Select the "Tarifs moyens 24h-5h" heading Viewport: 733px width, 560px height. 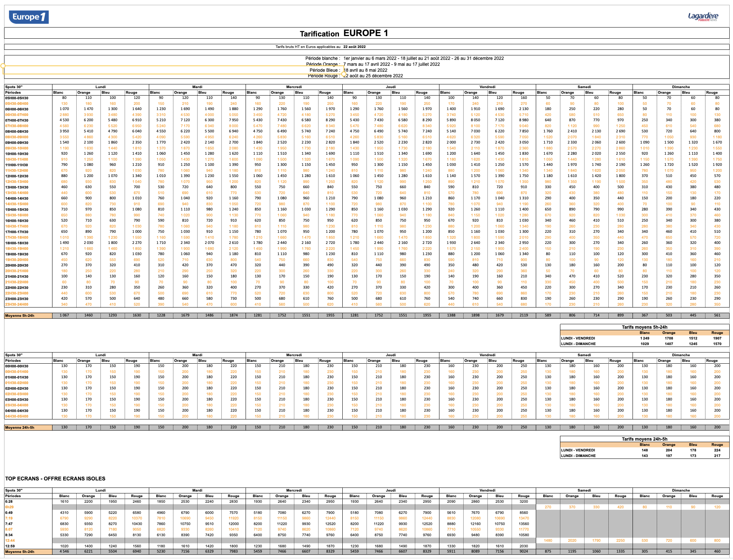coord(644,439)
